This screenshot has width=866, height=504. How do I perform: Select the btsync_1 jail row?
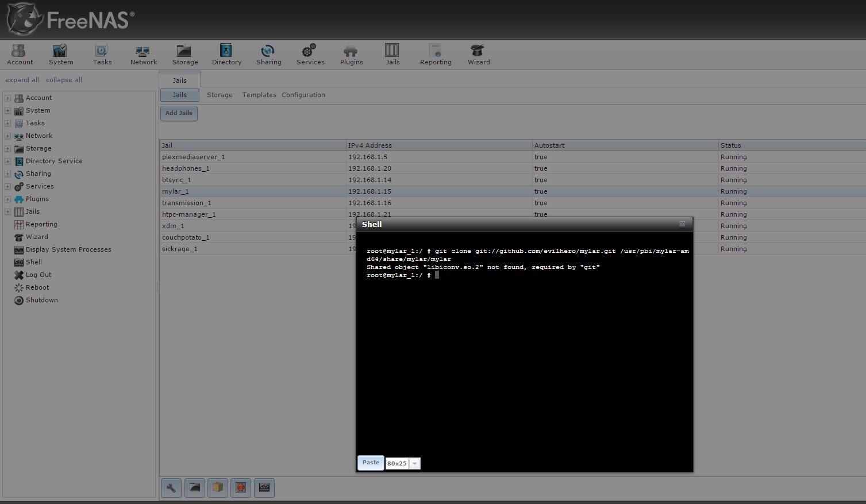pyautogui.click(x=513, y=180)
